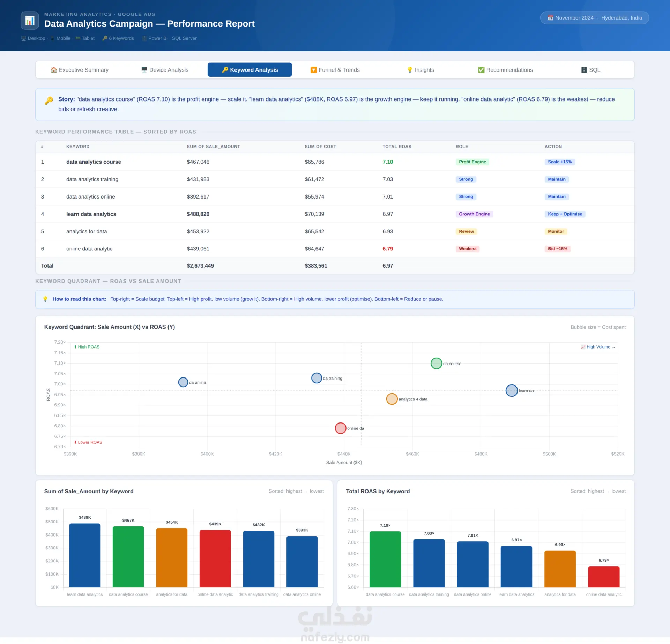Click the Scale +15% action badge

point(560,162)
